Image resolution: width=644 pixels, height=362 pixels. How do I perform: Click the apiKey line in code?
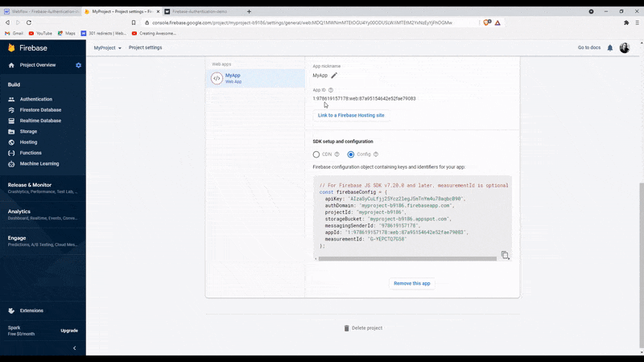(x=394, y=199)
